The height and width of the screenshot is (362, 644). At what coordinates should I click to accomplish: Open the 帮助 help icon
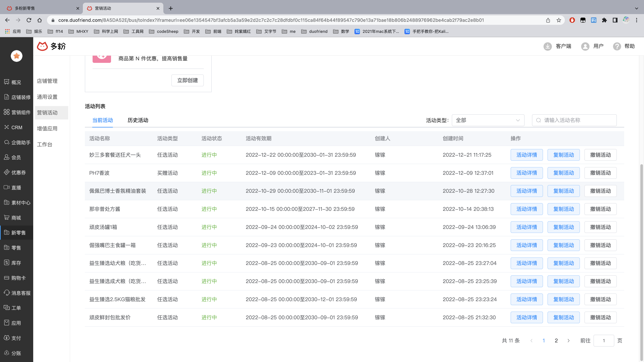coord(617,46)
